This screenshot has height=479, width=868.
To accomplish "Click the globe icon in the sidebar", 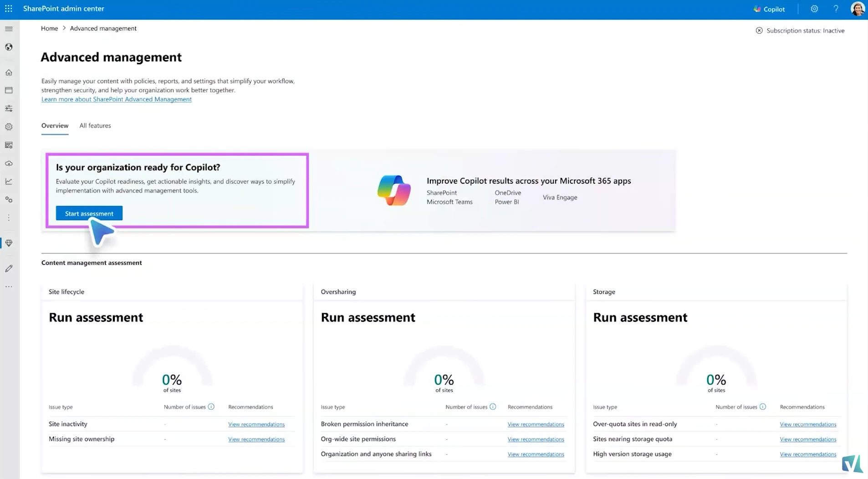I will pos(9,47).
